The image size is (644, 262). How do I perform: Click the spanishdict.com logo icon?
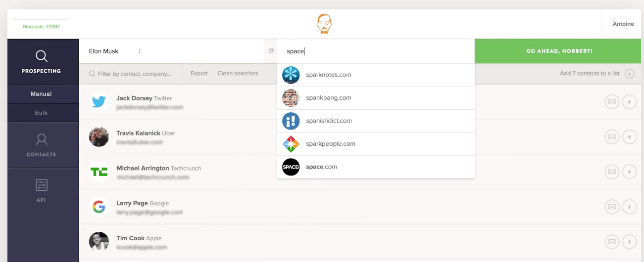point(291,121)
